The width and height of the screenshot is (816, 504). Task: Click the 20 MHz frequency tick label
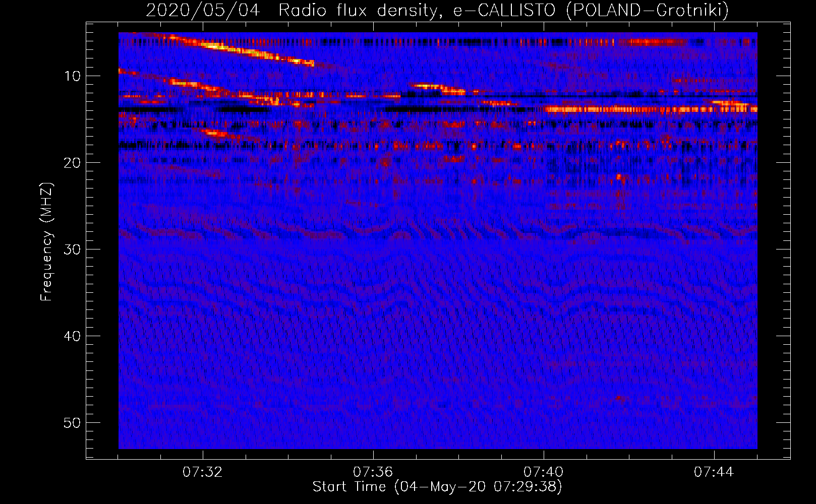(73, 163)
